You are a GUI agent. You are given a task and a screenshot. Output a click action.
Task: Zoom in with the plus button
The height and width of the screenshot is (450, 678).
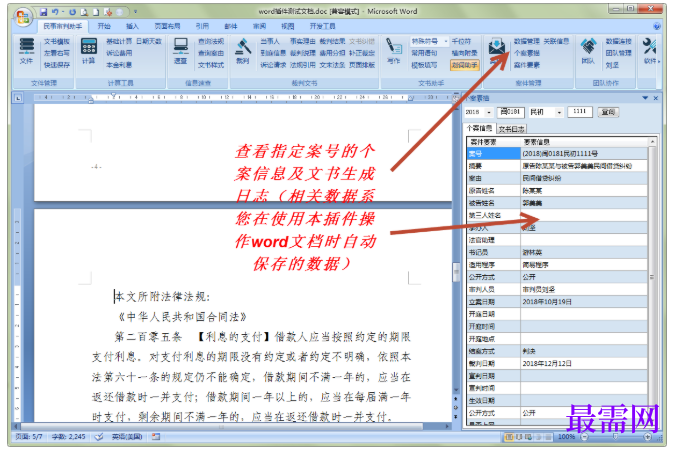(648, 437)
